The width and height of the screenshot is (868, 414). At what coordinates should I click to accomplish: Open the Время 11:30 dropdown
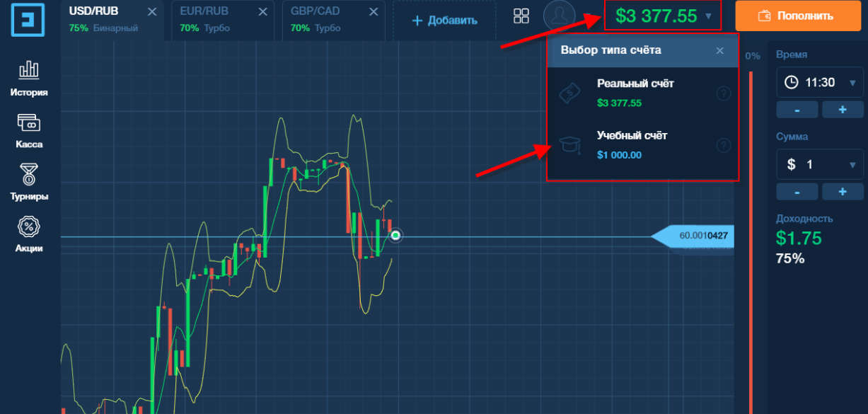coord(820,83)
